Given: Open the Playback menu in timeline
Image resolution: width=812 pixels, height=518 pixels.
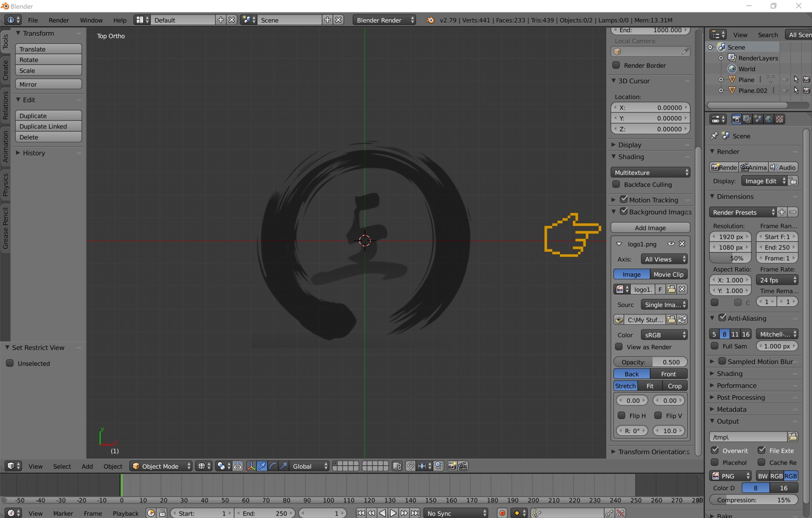Looking at the screenshot, I should pyautogui.click(x=126, y=513).
